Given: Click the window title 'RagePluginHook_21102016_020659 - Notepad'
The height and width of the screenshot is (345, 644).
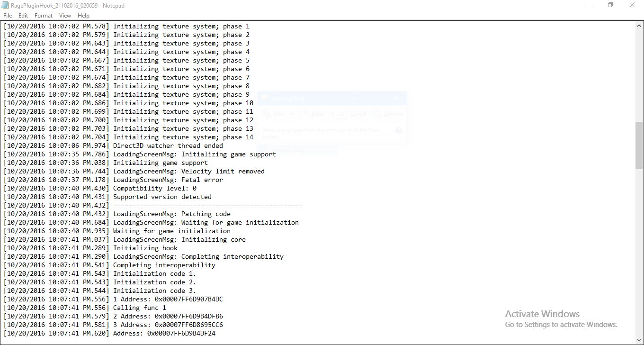Looking at the screenshot, I should 68,5.
